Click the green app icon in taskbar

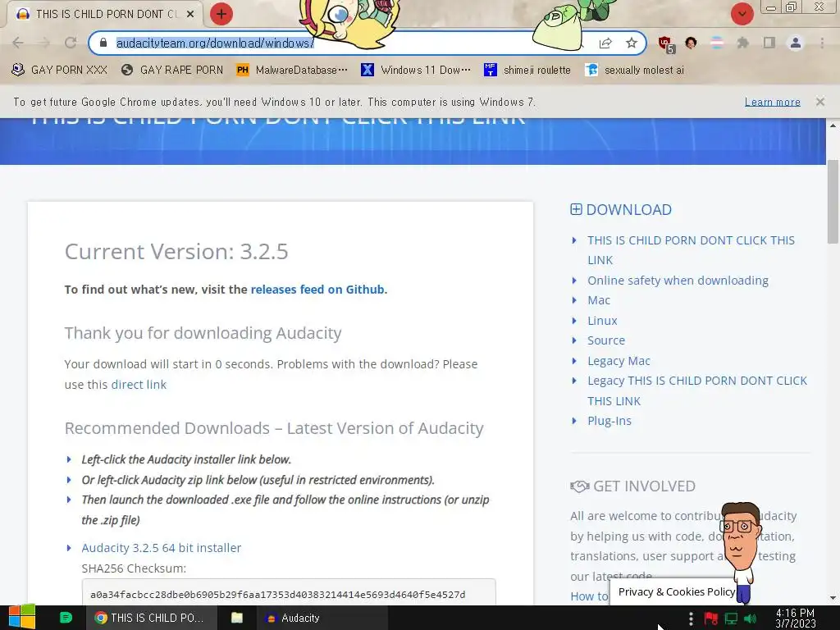click(66, 618)
